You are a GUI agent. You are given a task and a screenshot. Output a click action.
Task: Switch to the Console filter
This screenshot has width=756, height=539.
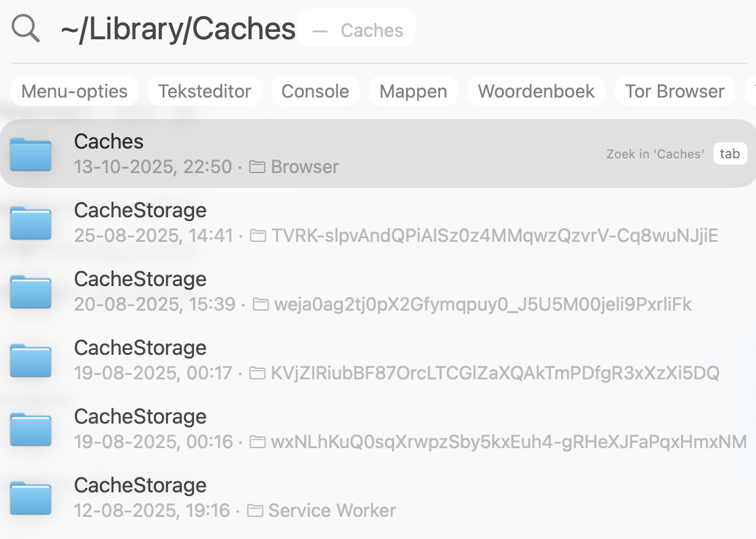tap(315, 91)
